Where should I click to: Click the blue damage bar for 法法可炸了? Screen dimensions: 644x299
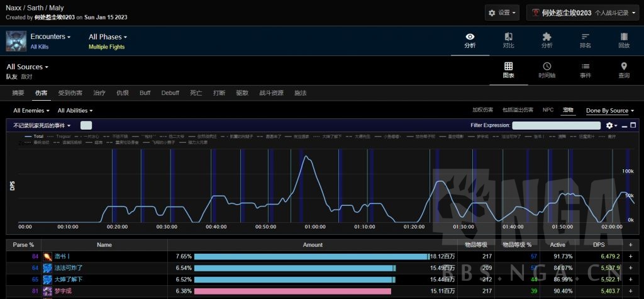294,268
